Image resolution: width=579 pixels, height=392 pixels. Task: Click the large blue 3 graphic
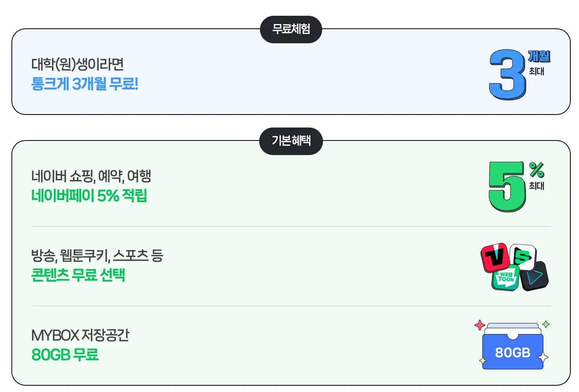[507, 74]
